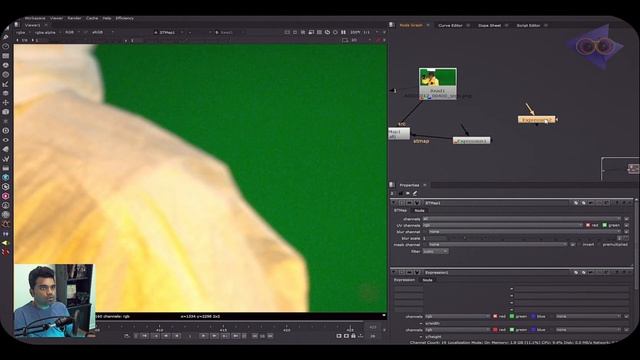Enable red checkbox in STMap1 UV channels
This screenshot has width=640, height=360.
coord(588,225)
